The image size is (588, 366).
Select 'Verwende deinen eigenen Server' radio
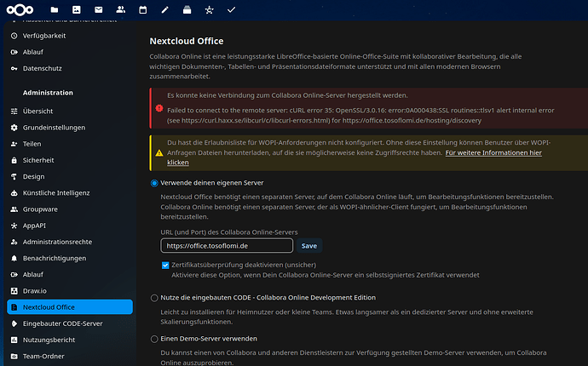point(154,183)
